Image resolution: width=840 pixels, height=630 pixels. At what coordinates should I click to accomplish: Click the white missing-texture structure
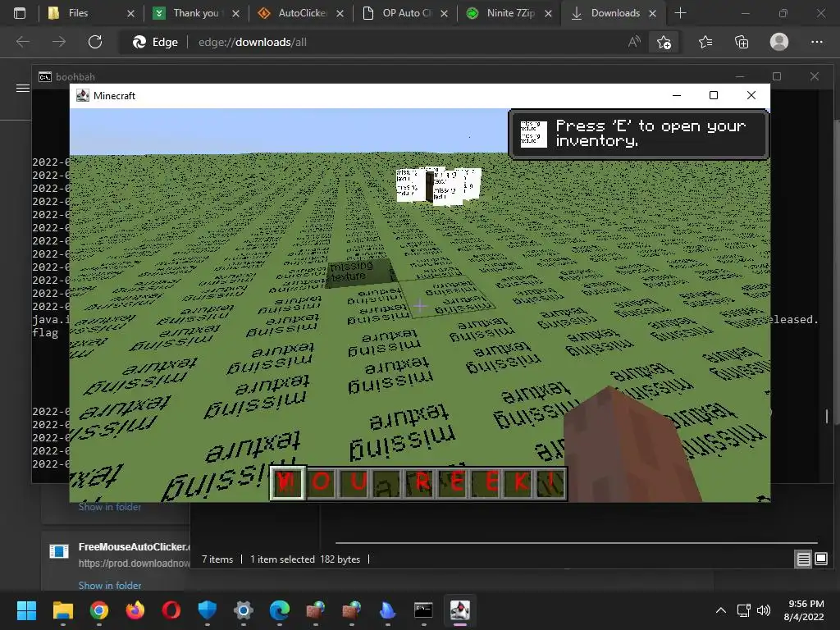point(438,185)
